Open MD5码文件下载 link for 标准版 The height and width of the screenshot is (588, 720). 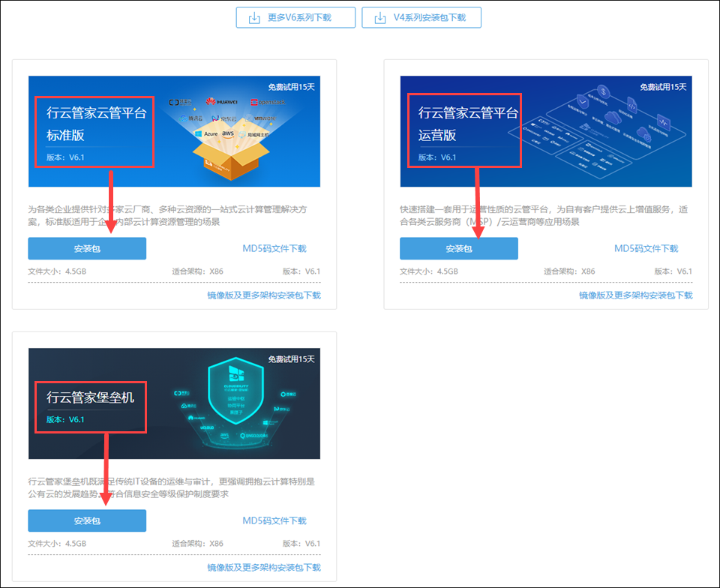tap(274, 248)
